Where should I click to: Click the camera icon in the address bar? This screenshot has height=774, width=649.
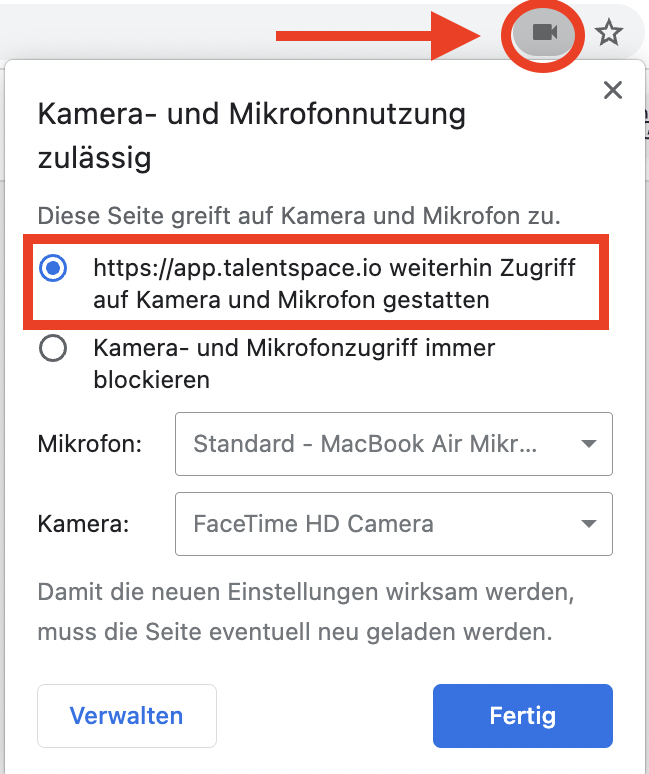[x=544, y=33]
